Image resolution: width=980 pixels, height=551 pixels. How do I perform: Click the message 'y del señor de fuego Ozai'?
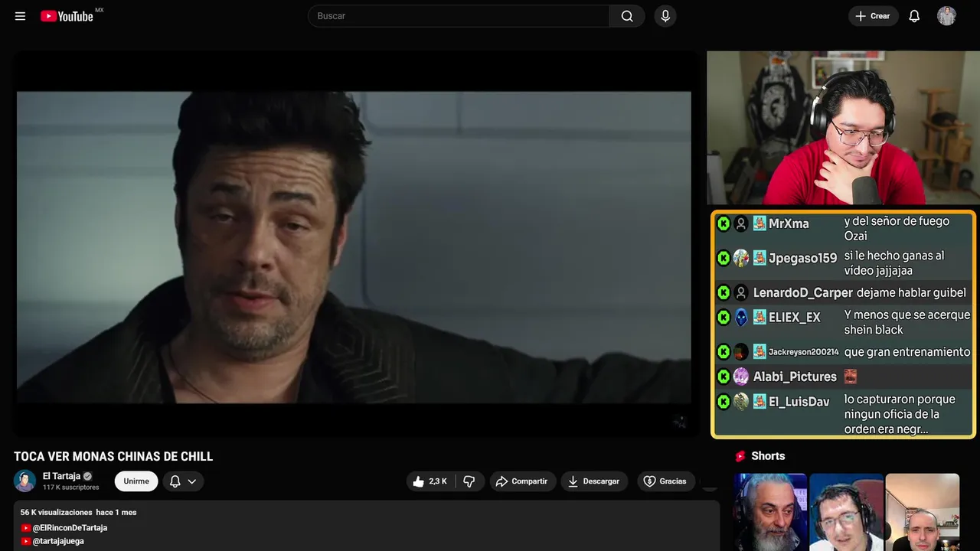click(897, 228)
